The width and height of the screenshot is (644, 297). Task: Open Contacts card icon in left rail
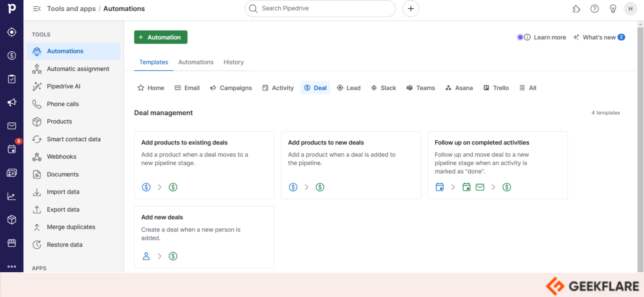12,173
